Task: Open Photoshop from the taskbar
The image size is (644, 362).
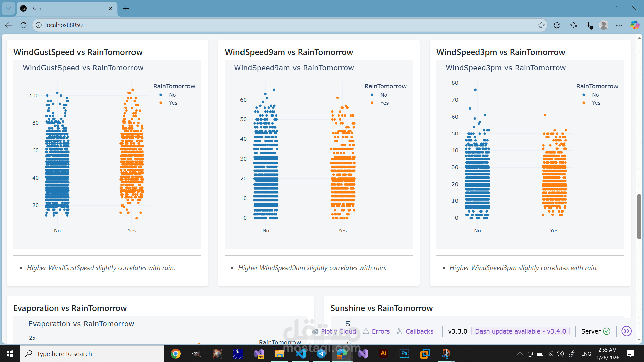Action: (x=405, y=353)
